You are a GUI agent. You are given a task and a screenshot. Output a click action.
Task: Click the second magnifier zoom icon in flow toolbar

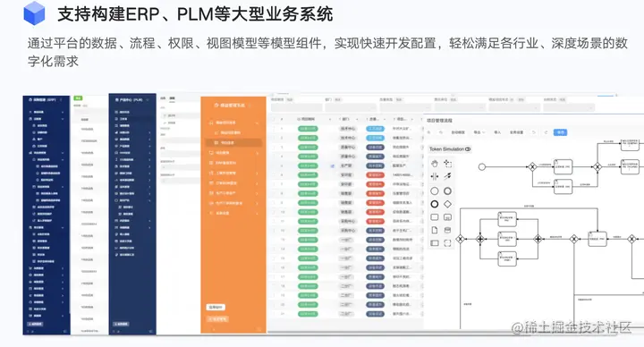pyautogui.click(x=441, y=132)
